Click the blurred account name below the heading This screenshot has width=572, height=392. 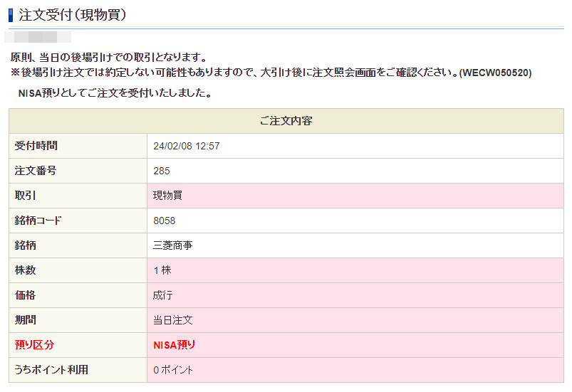(38, 36)
